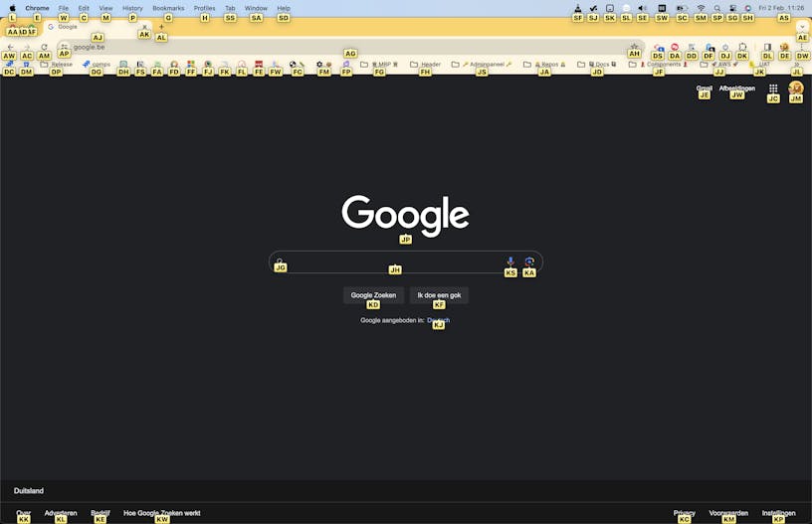This screenshot has height=524, width=812.
Task: Open the Google apps grid icon
Action: click(x=773, y=88)
